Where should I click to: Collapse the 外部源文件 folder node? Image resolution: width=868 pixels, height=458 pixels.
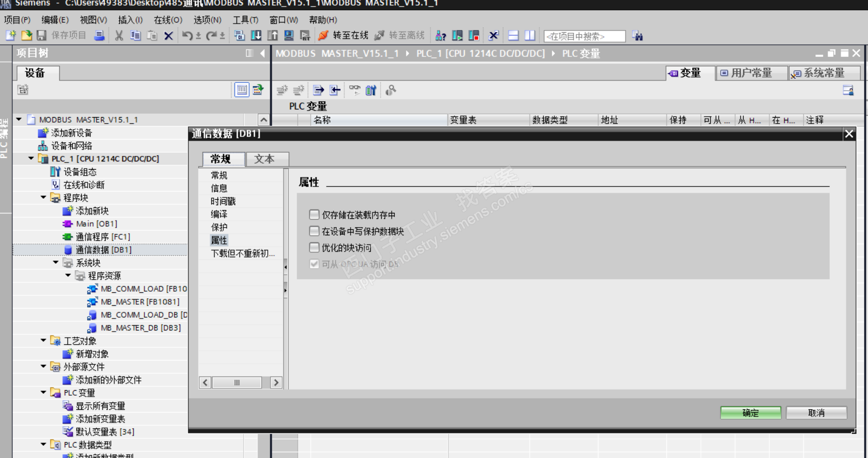(x=44, y=367)
